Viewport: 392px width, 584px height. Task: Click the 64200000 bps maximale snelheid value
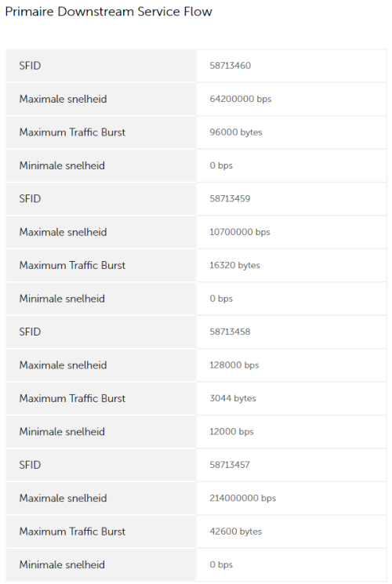tap(241, 99)
